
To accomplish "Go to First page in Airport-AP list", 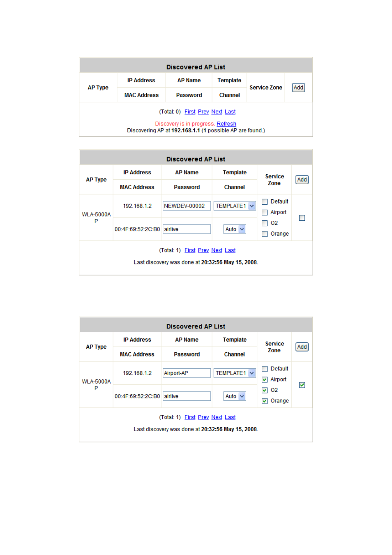I will (x=190, y=417).
